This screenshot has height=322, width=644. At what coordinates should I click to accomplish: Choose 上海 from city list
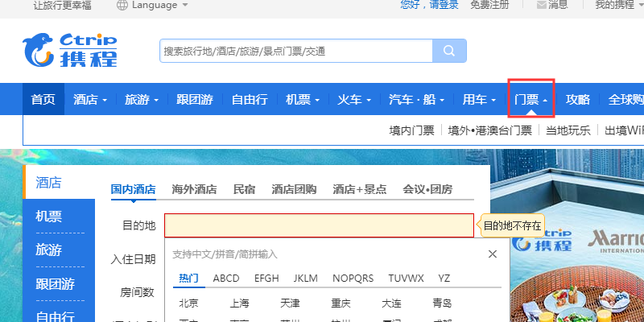(239, 303)
